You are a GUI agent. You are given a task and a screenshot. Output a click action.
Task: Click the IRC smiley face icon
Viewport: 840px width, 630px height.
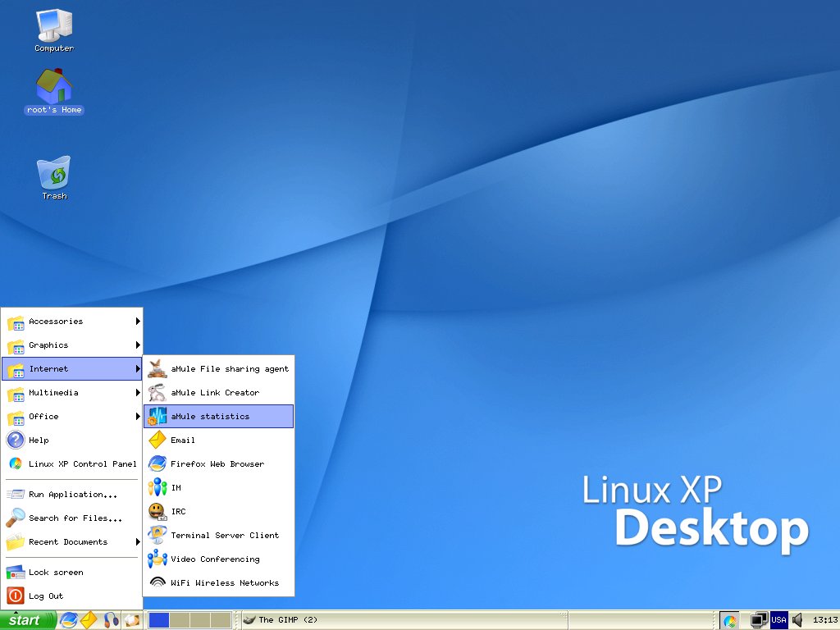point(157,512)
